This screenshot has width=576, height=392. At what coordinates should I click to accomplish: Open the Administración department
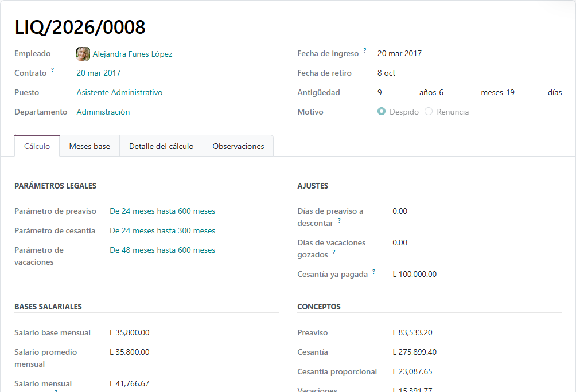(103, 112)
